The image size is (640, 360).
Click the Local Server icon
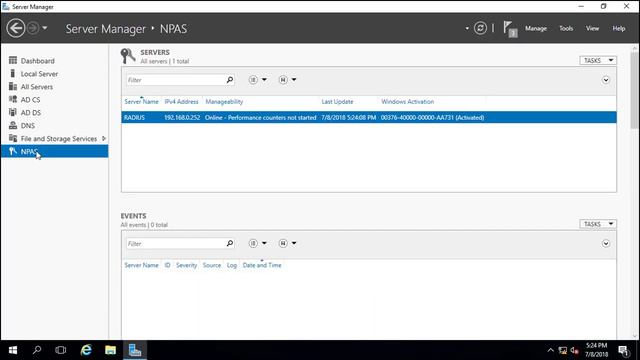(13, 73)
